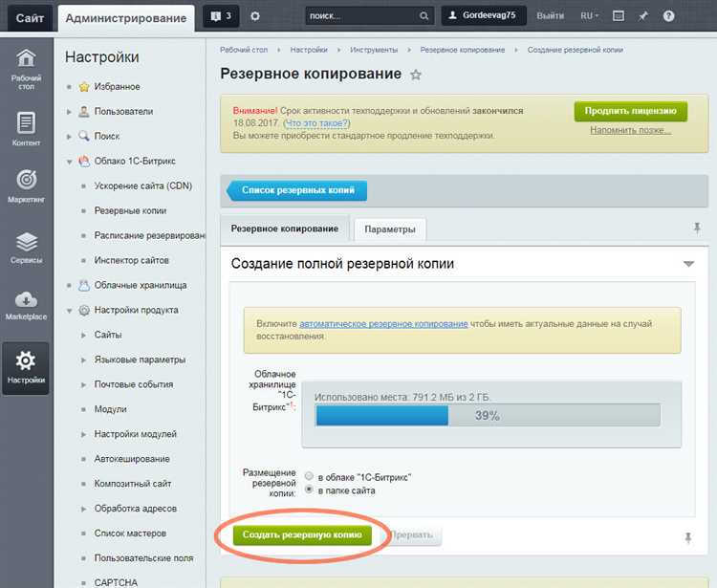The width and height of the screenshot is (717, 588).
Task: Click the Избранное star icon in menu
Action: 84,86
